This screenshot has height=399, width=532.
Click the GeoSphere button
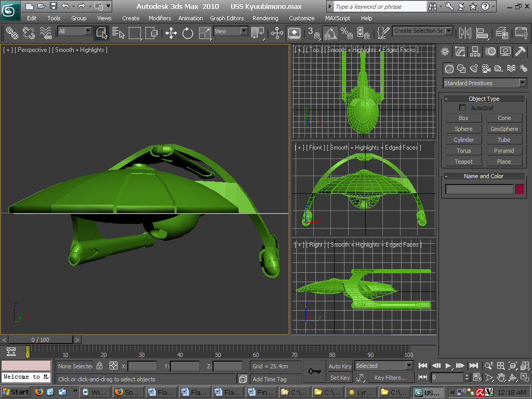pos(504,129)
